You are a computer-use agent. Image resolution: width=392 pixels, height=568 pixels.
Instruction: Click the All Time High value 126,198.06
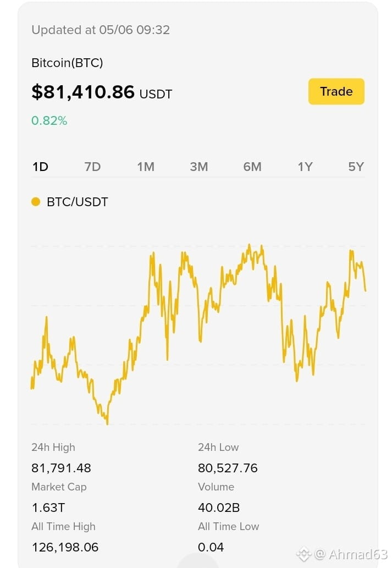65,547
